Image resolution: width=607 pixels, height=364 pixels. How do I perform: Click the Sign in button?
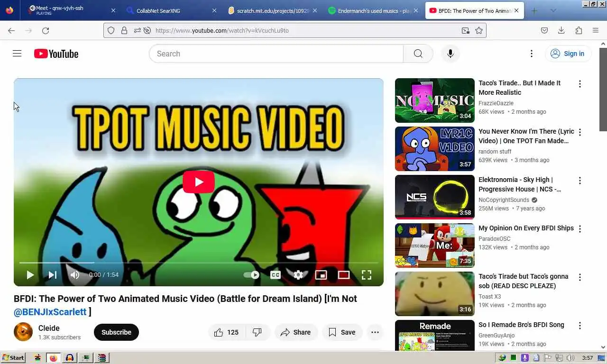568,54
